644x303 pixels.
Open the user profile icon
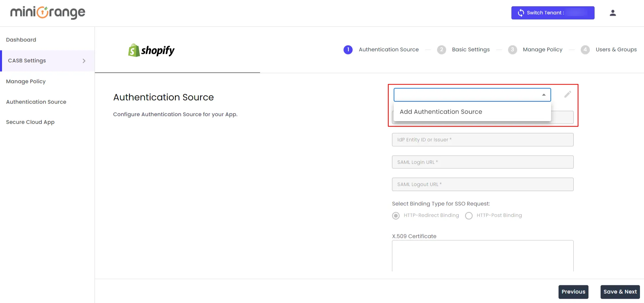click(x=613, y=13)
